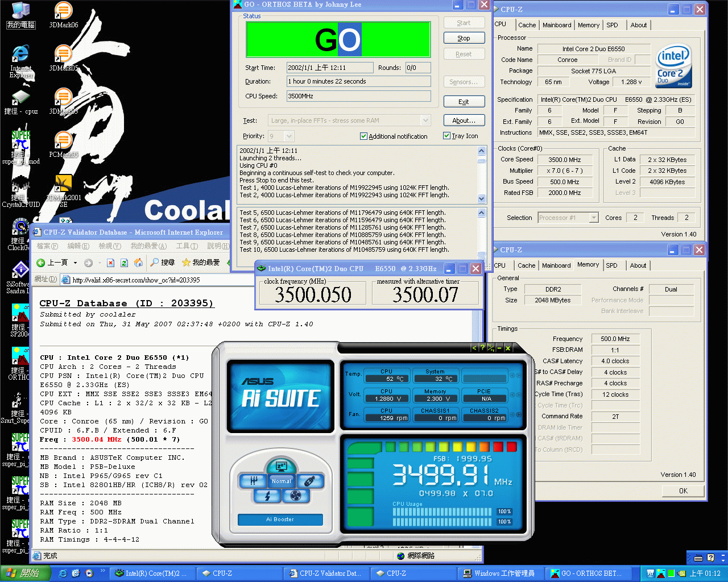
Task: Select the lightning bolt icon in Ai Suite
Action: (x=267, y=496)
